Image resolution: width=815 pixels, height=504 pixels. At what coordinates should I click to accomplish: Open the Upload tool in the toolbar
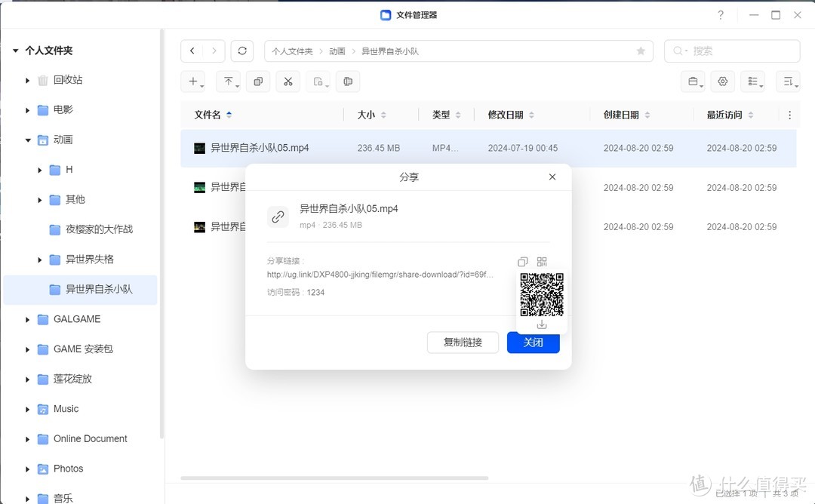point(227,81)
